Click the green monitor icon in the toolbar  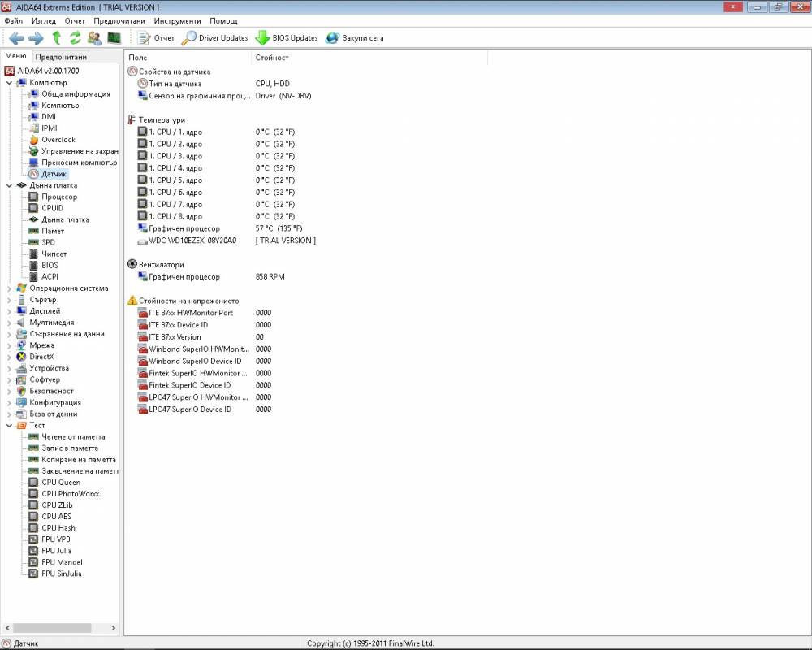(114, 38)
